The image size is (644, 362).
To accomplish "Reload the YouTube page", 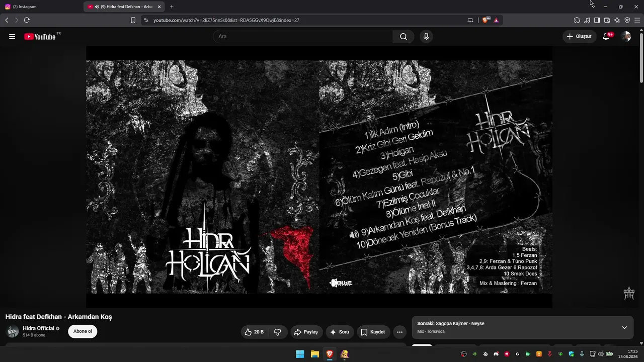I will pos(27,20).
